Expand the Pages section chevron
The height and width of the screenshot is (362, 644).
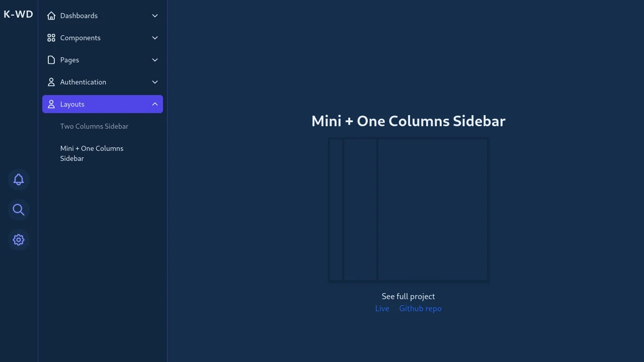tap(155, 60)
